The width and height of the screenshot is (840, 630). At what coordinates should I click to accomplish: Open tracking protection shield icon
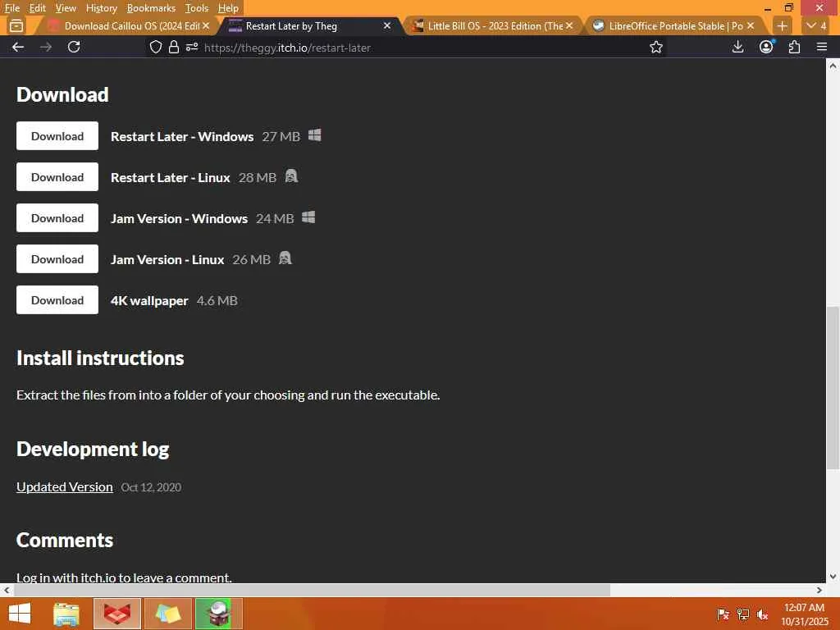pyautogui.click(x=155, y=47)
